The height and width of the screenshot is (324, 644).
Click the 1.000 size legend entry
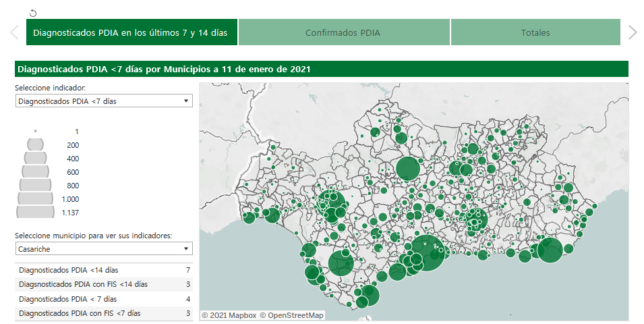pos(35,199)
